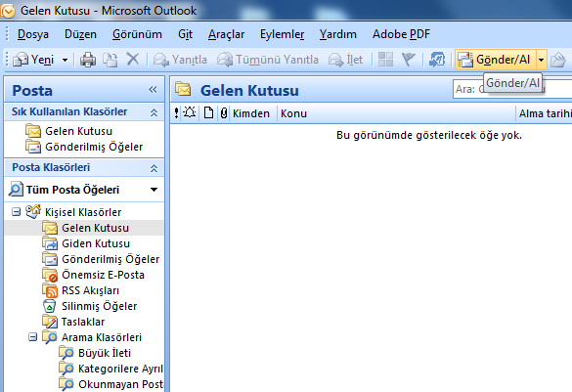The width and height of the screenshot is (572, 392).
Task: Open the Yeni dropdown arrow
Action: 65,60
